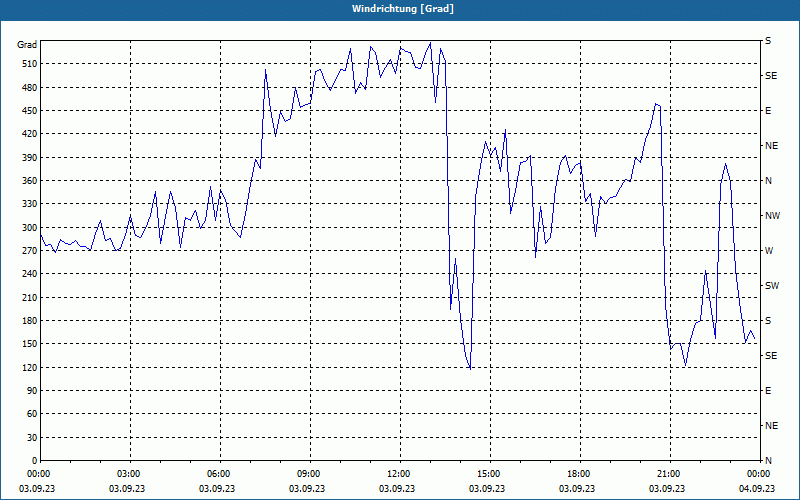This screenshot has width=800, height=500.
Task: Click the N compass label at 360 level
Action: pos(768,181)
